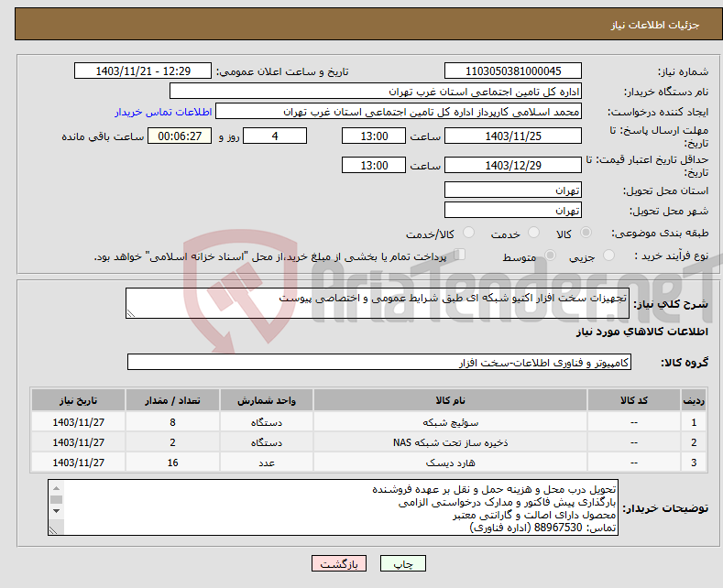Click the buyer notes scrollbar thumb

56,499
